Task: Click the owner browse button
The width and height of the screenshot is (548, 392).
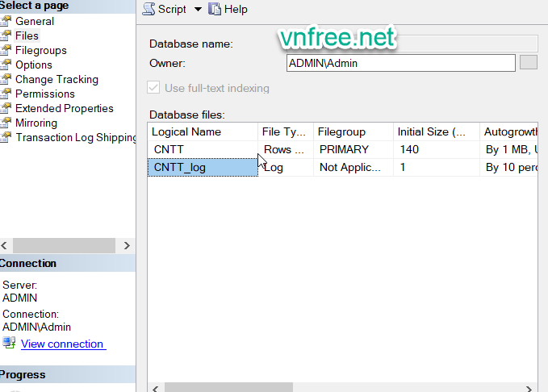Action: click(528, 63)
